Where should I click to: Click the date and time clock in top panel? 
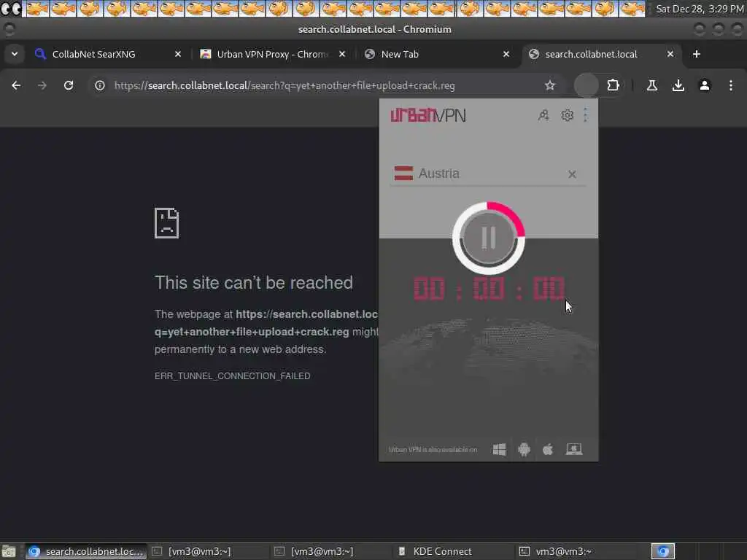click(x=700, y=9)
